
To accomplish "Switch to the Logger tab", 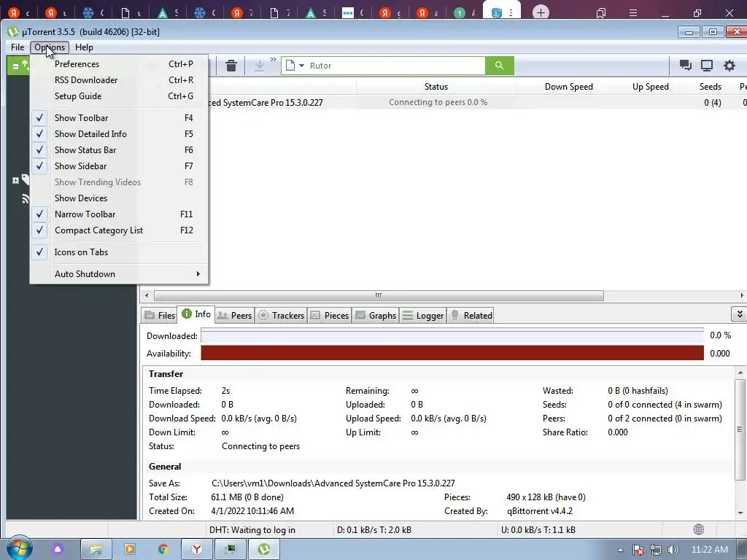I will 423,315.
